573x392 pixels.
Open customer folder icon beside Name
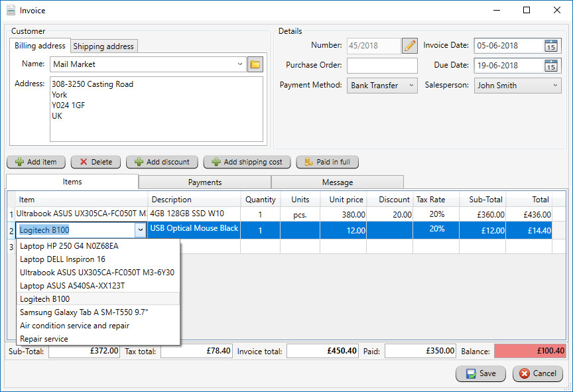point(255,64)
